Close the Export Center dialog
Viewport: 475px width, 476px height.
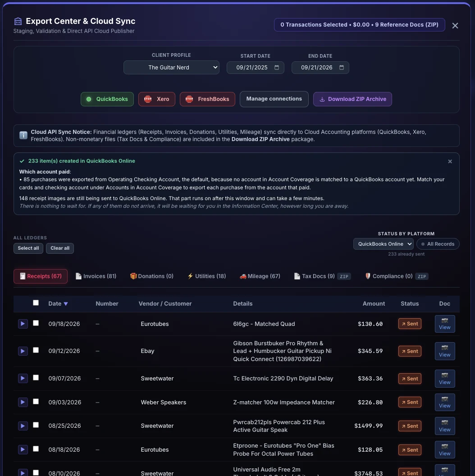point(455,26)
